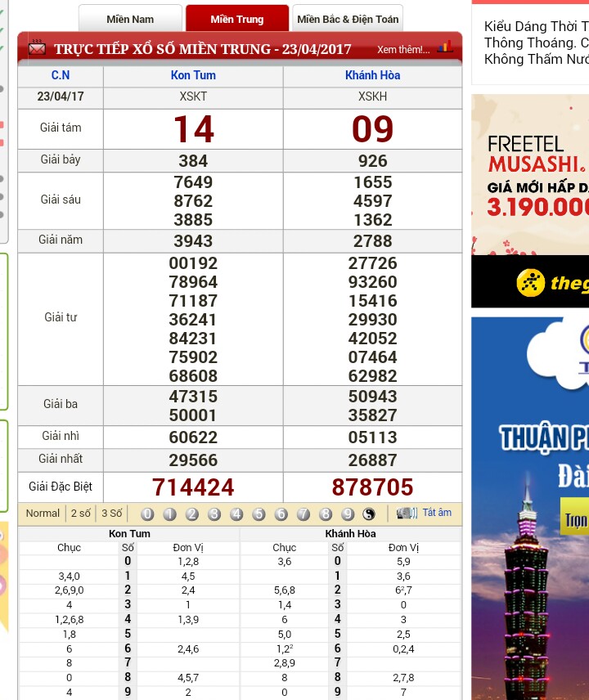The height and width of the screenshot is (700, 589).
Task: Select digit 3 filter ball
Action: [x=214, y=514]
